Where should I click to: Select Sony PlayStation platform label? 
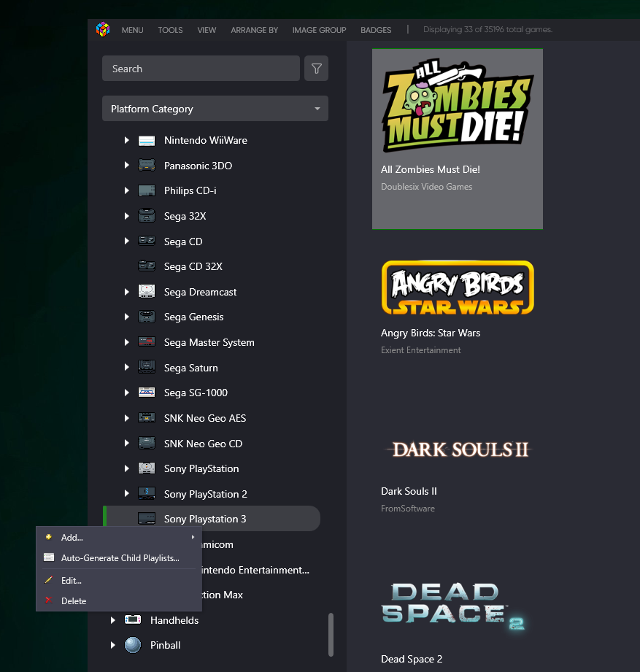(201, 469)
